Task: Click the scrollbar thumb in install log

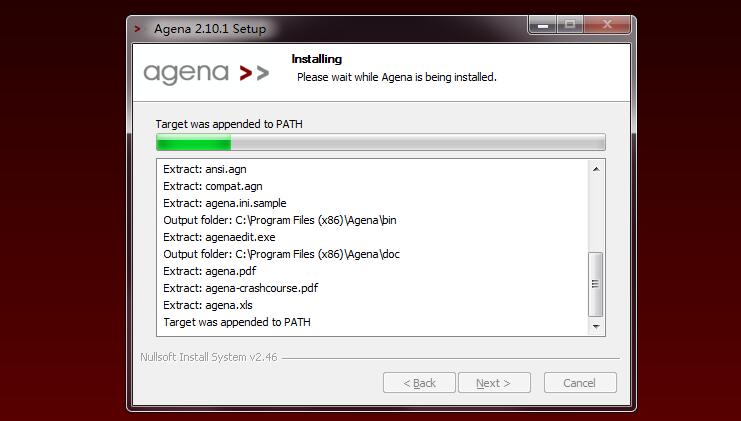Action: (595, 284)
